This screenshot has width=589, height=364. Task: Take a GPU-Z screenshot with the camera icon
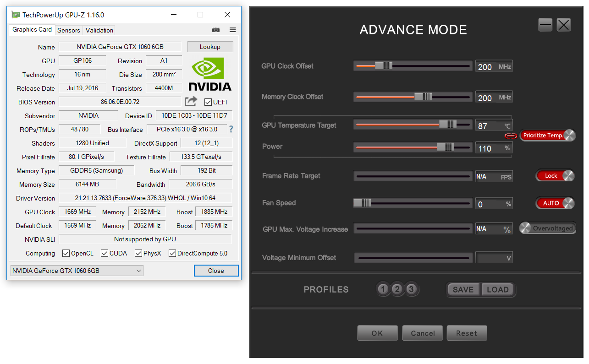click(216, 30)
